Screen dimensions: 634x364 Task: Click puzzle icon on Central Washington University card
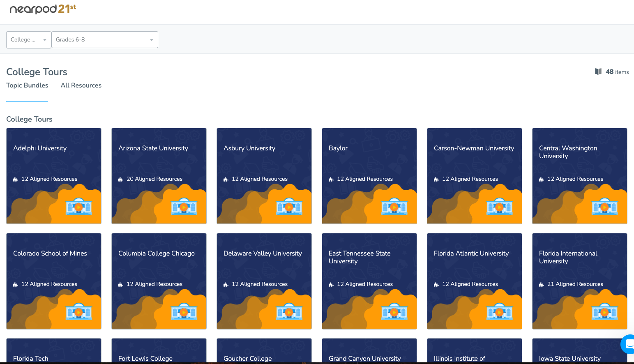[x=542, y=180]
